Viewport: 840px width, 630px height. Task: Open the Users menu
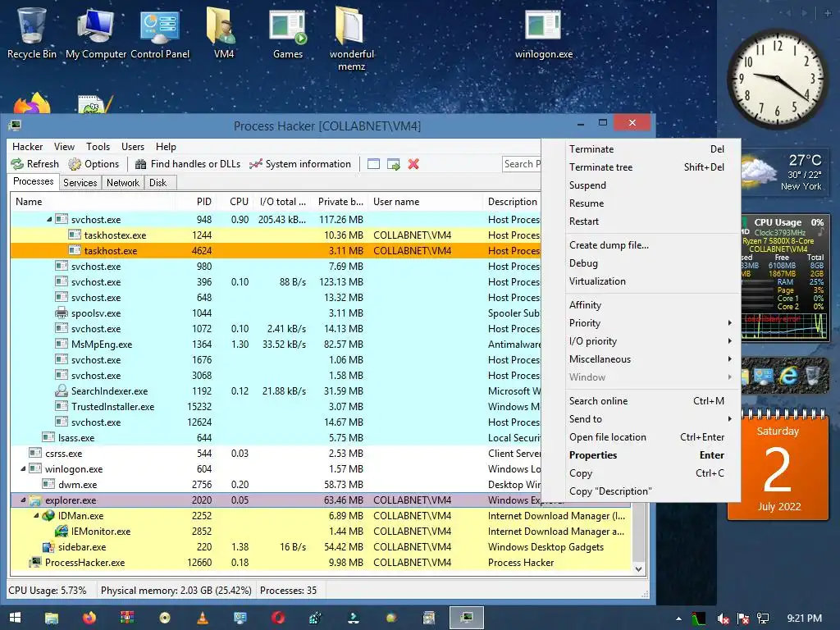133,147
